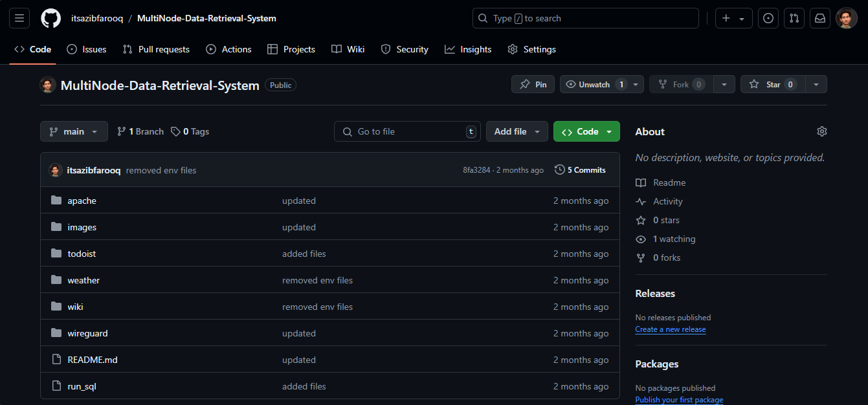Open the hamburger navigation menu
The image size is (868, 405).
point(19,18)
